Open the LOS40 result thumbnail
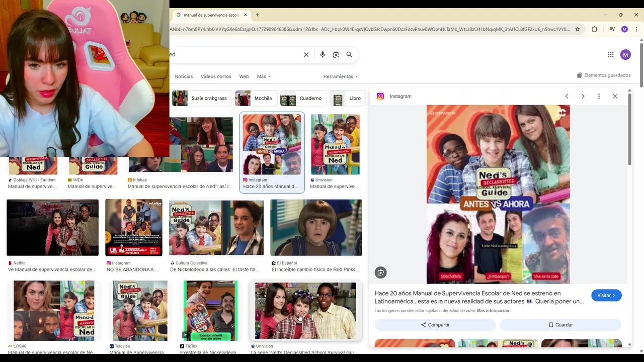Screen dimensions: 644x362 (x=54, y=311)
